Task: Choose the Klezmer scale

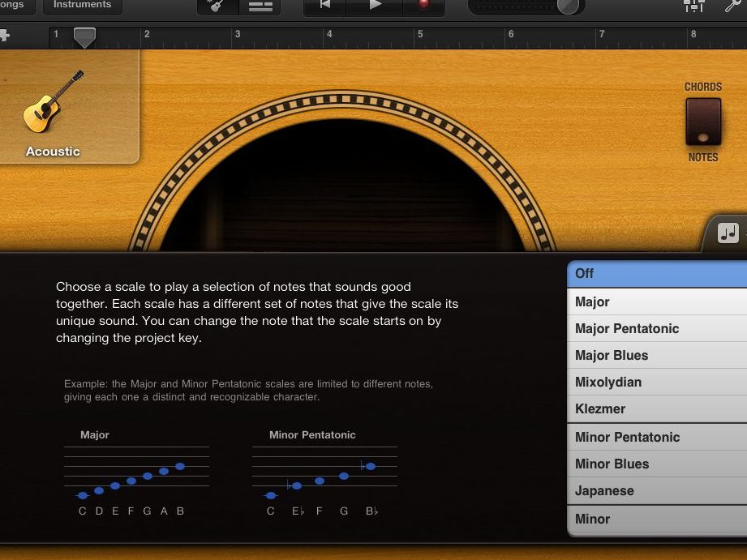Action: 657,408
